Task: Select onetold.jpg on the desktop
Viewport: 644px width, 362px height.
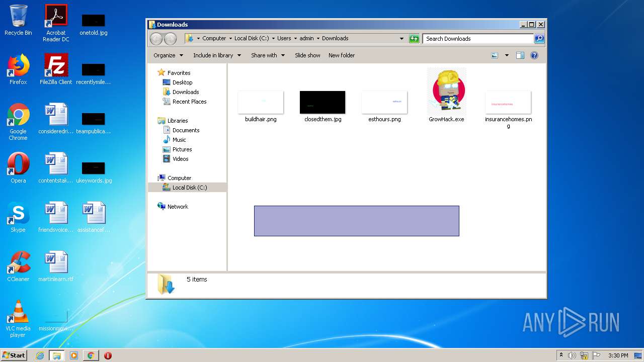Action: point(94,24)
